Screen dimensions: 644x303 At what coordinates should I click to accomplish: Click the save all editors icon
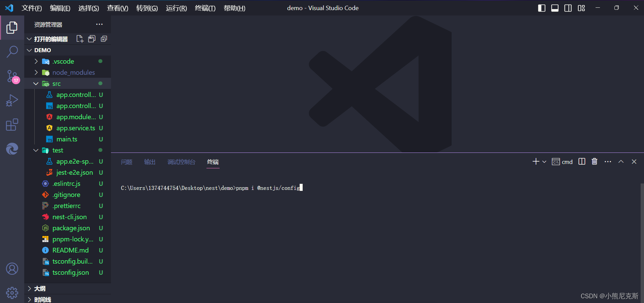(92, 39)
